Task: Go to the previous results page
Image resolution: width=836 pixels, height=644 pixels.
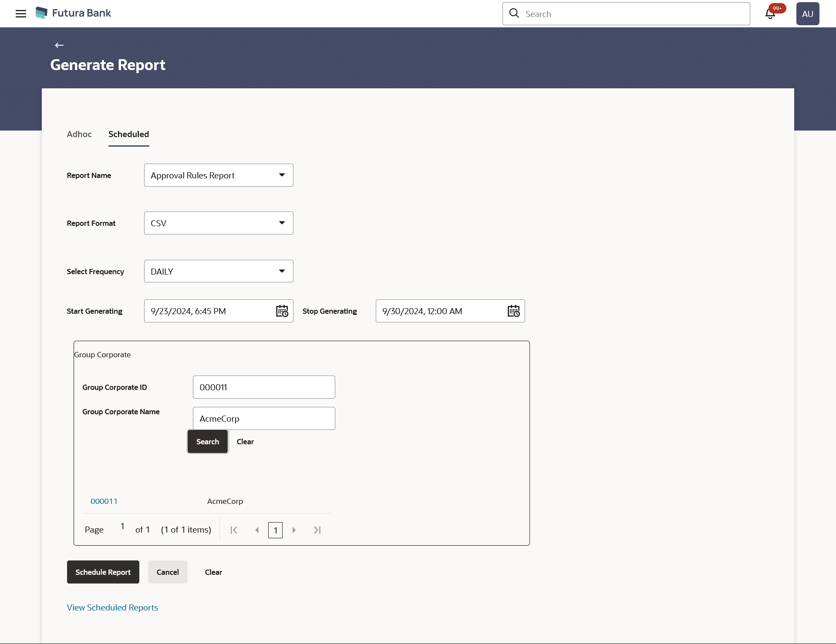Action: pos(257,530)
